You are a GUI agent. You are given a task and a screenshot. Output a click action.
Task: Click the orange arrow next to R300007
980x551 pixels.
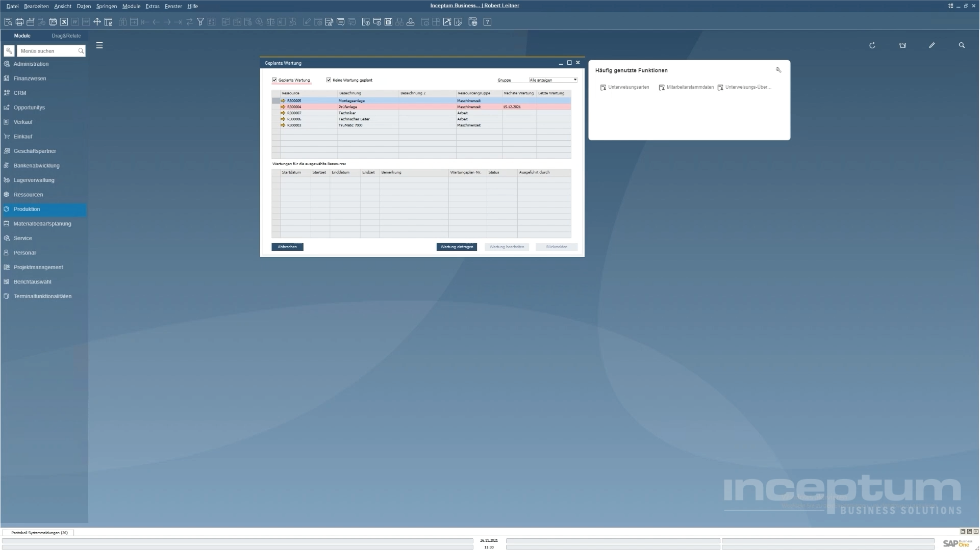point(283,113)
